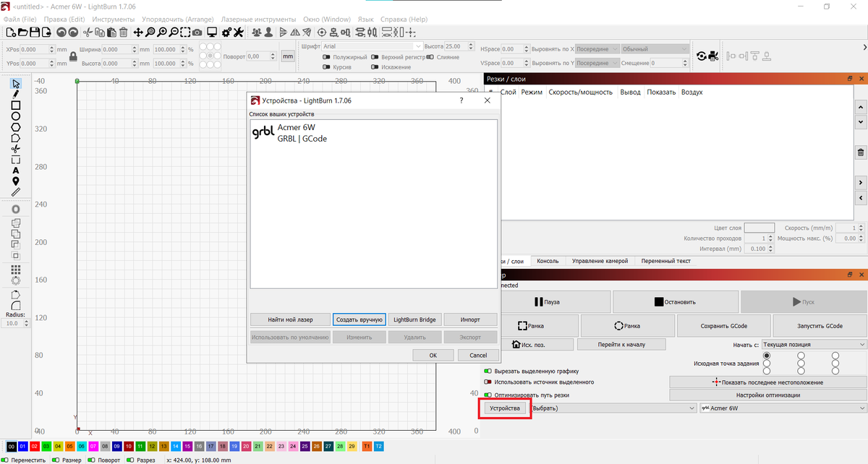Image resolution: width=868 pixels, height=464 pixels.
Task: Click Создать вручную button
Action: [x=359, y=319]
